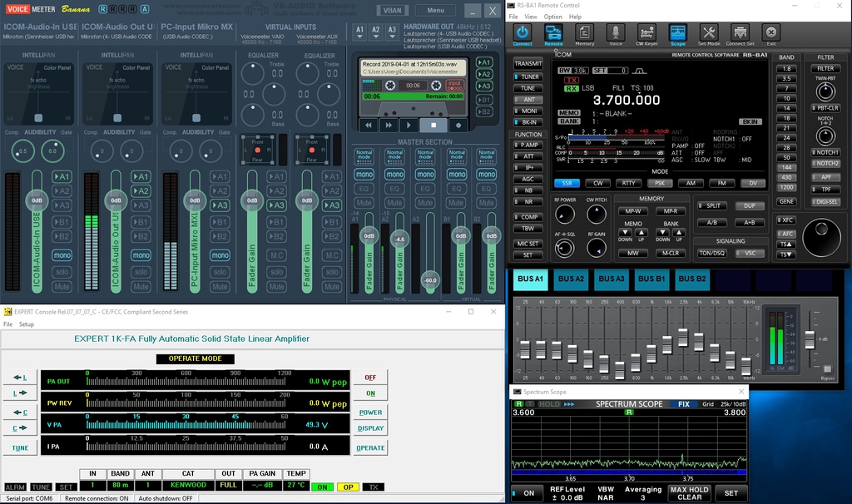Viewport: 852px width, 504px height.
Task: Select CW mode in RS-BA1
Action: (597, 183)
